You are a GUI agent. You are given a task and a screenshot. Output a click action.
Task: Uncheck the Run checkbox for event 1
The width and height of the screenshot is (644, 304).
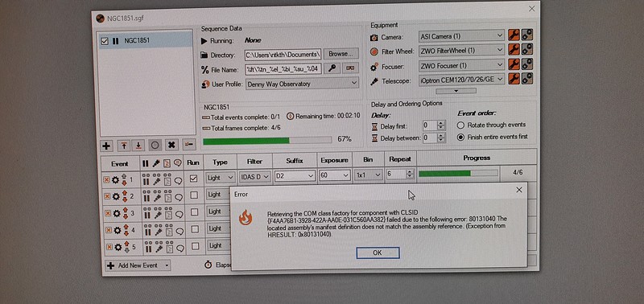tap(193, 178)
